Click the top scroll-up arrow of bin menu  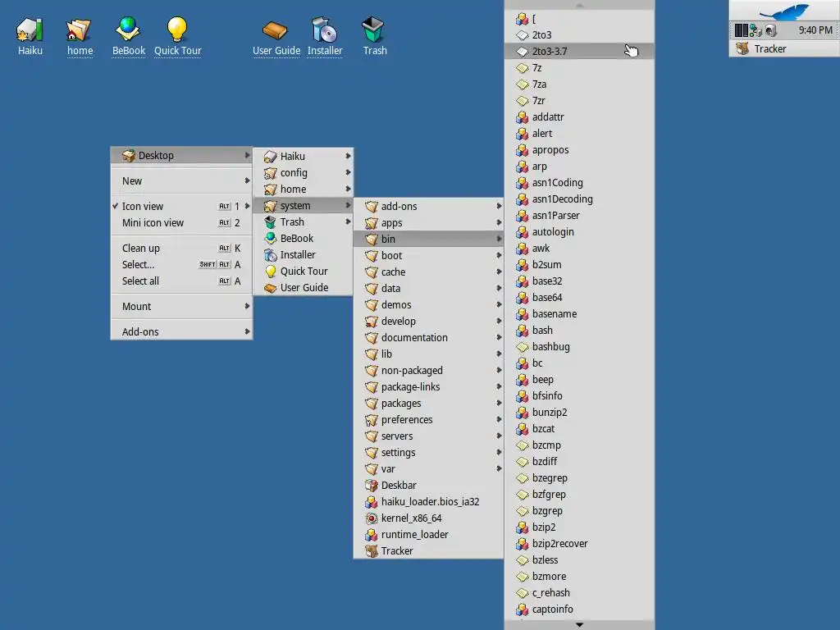(x=579, y=5)
